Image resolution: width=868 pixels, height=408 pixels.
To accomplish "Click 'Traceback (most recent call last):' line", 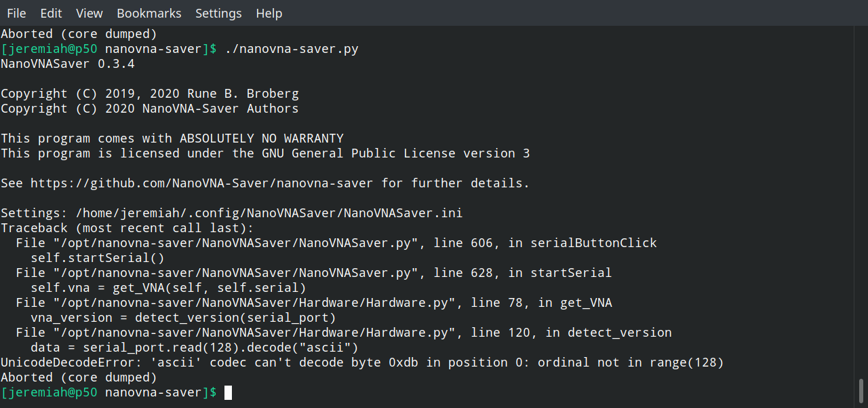I will coord(127,228).
